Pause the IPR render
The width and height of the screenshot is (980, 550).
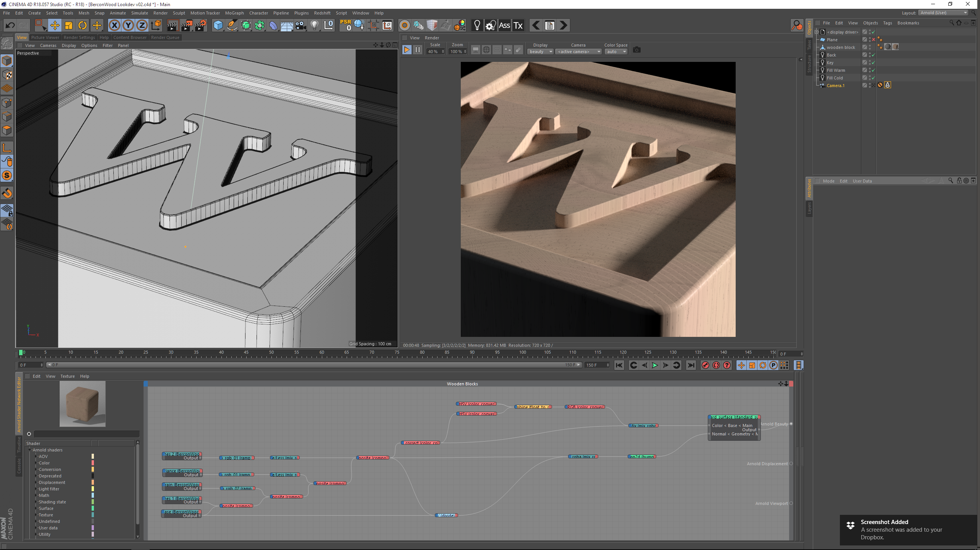[418, 50]
